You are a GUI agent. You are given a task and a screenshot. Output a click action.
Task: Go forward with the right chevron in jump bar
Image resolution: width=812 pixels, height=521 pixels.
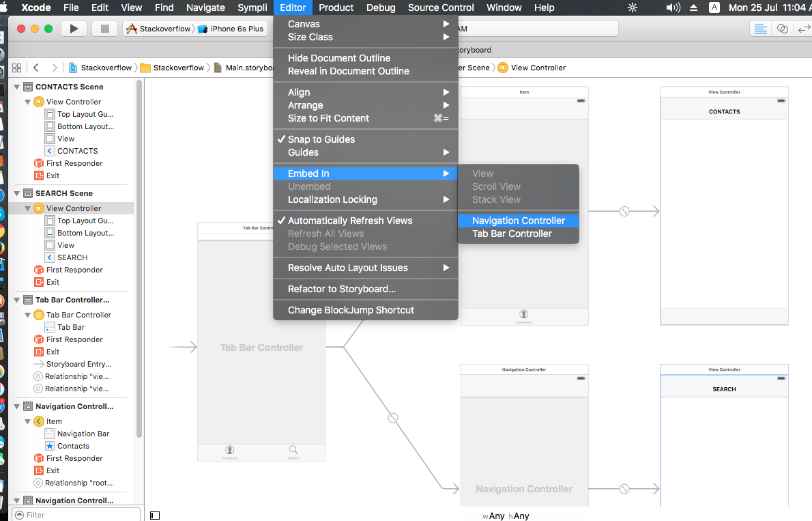(x=55, y=68)
